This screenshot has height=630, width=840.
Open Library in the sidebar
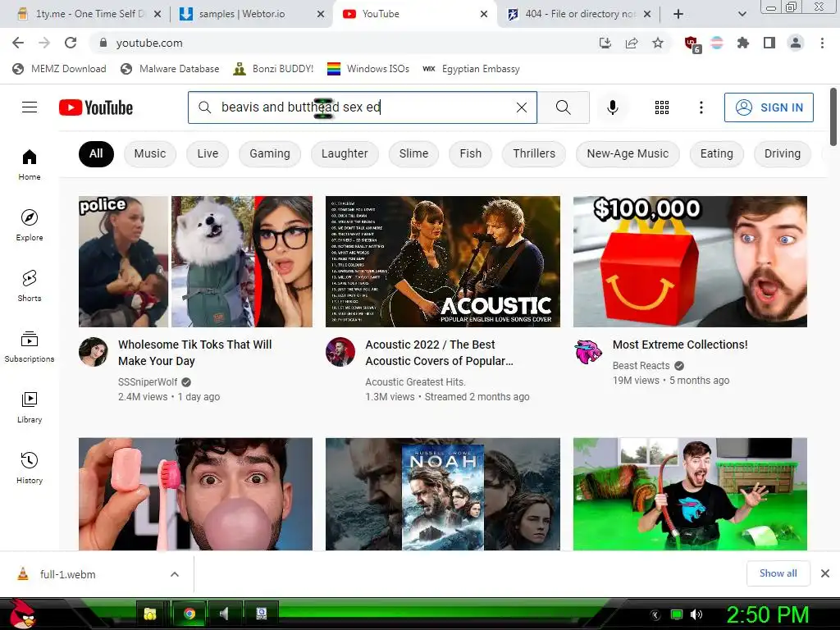point(30,407)
